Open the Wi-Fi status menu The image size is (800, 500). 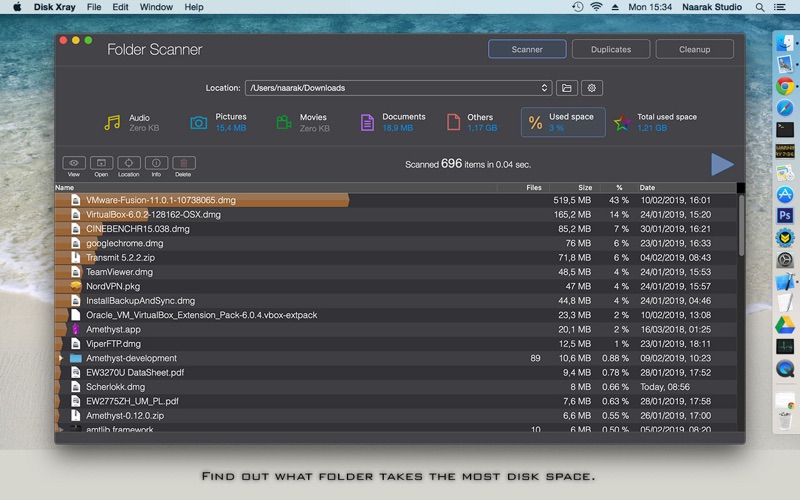point(596,7)
